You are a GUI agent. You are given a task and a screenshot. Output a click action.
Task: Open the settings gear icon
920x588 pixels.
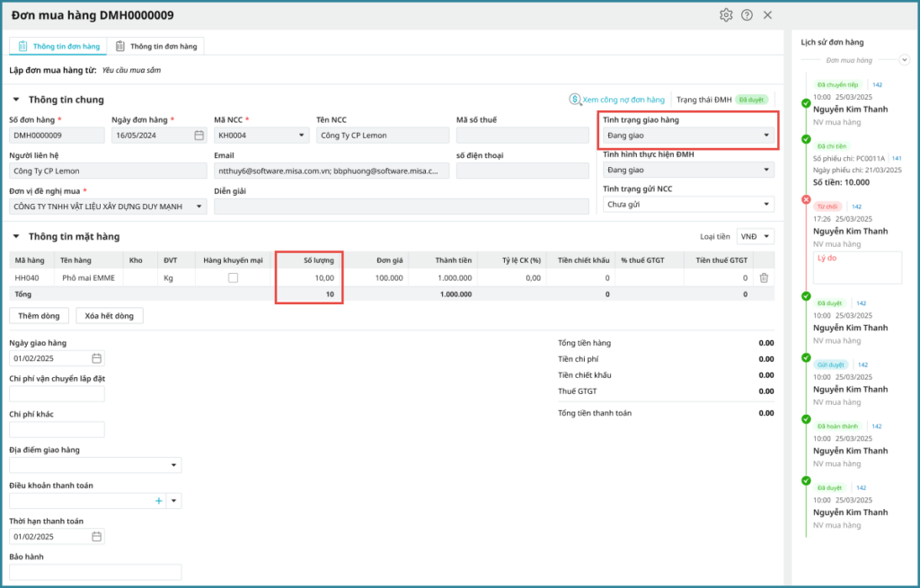point(726,15)
